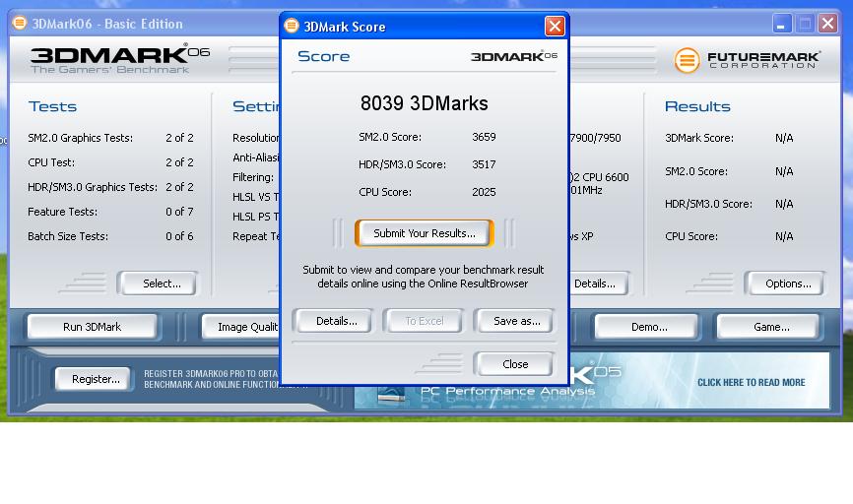Click the 'Submit to view and compare' description text
Viewport: 853px width, 504px height.
point(424,277)
